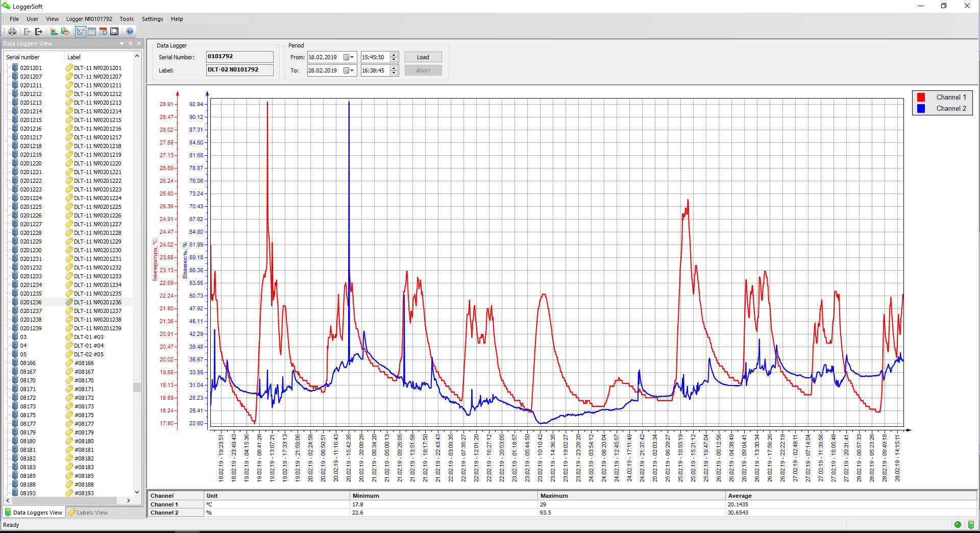Switch to chart view icon
The height and width of the screenshot is (533, 980).
tap(81, 32)
